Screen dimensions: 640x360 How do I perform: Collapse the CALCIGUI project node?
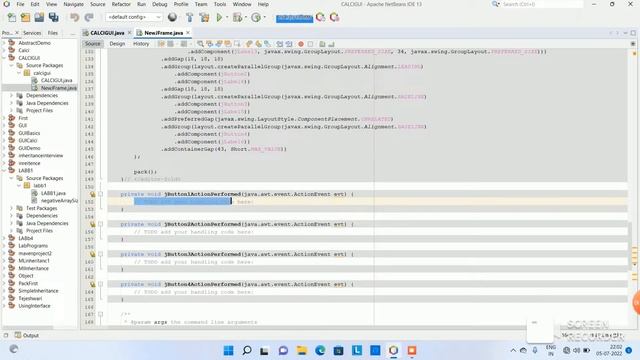tap(4, 58)
